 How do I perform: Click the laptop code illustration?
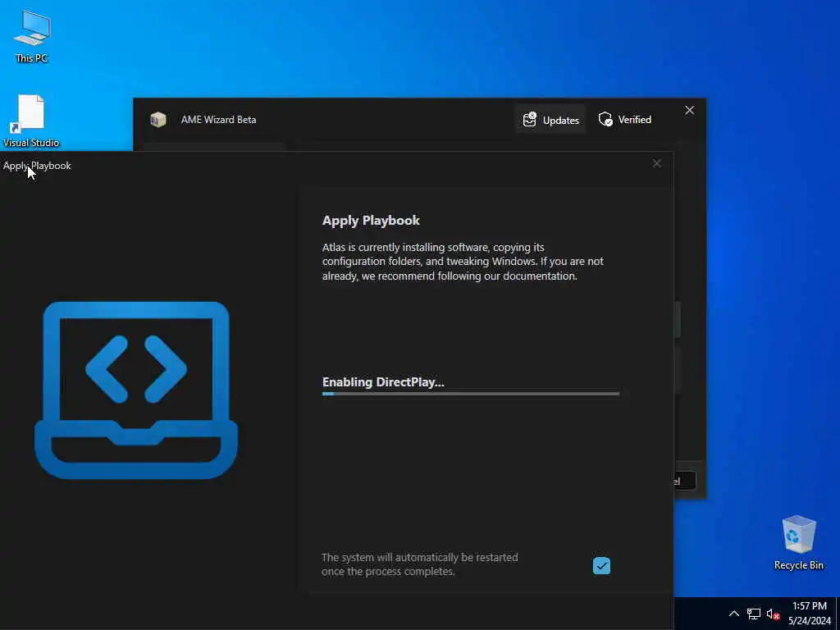coord(136,390)
